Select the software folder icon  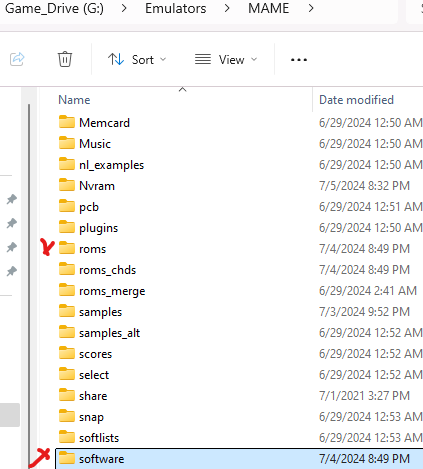67,458
